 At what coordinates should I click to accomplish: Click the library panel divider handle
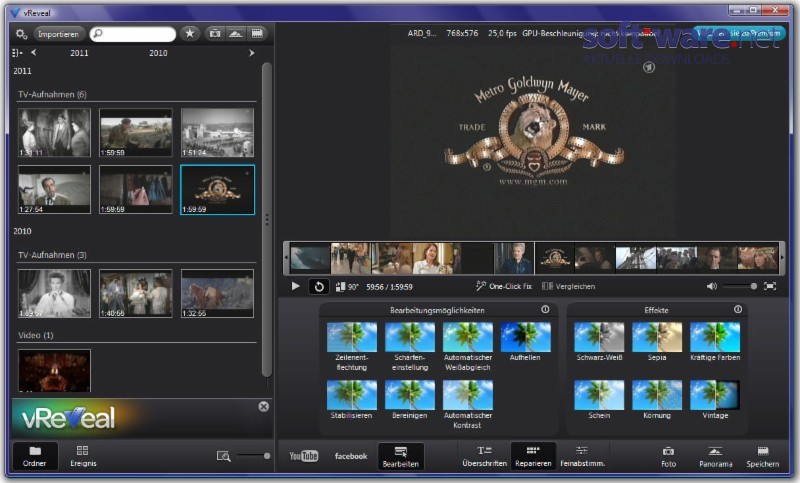tap(267, 219)
